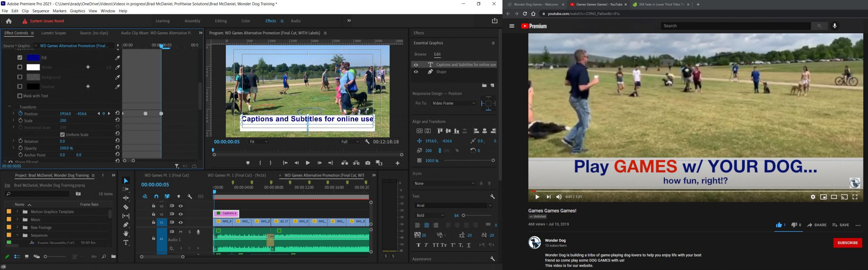The width and height of the screenshot is (868, 270).
Task: Open YouTube video settings gear
Action: point(813,197)
